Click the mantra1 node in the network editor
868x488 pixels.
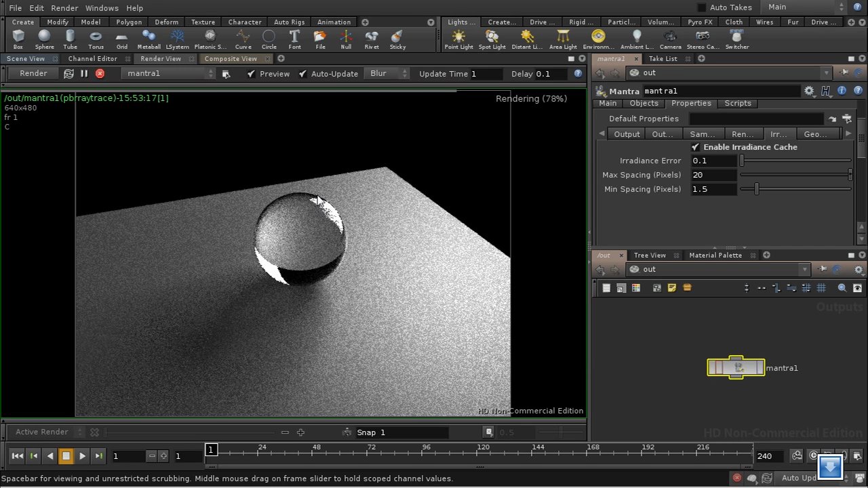(x=736, y=367)
